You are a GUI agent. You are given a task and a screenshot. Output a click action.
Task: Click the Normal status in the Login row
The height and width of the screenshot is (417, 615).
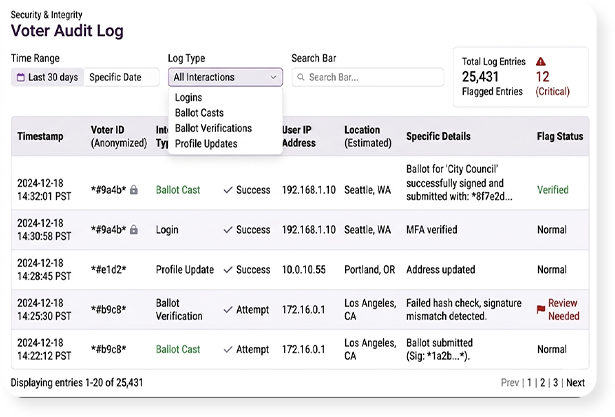552,229
